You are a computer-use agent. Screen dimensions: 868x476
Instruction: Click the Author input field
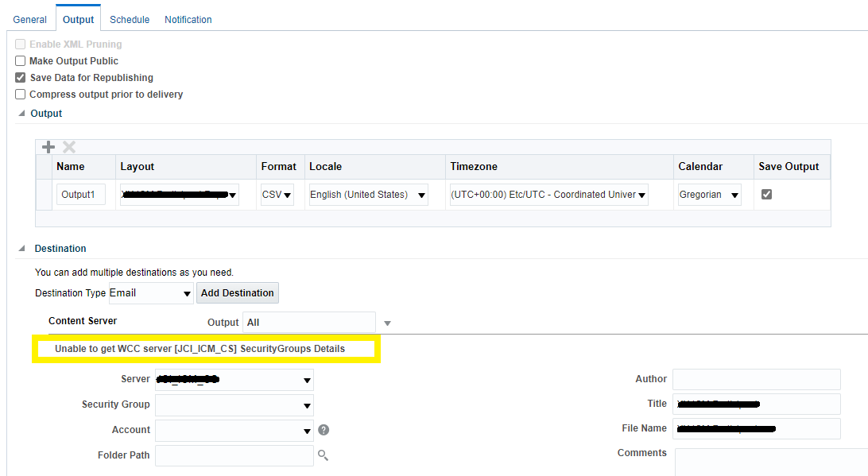(757, 379)
